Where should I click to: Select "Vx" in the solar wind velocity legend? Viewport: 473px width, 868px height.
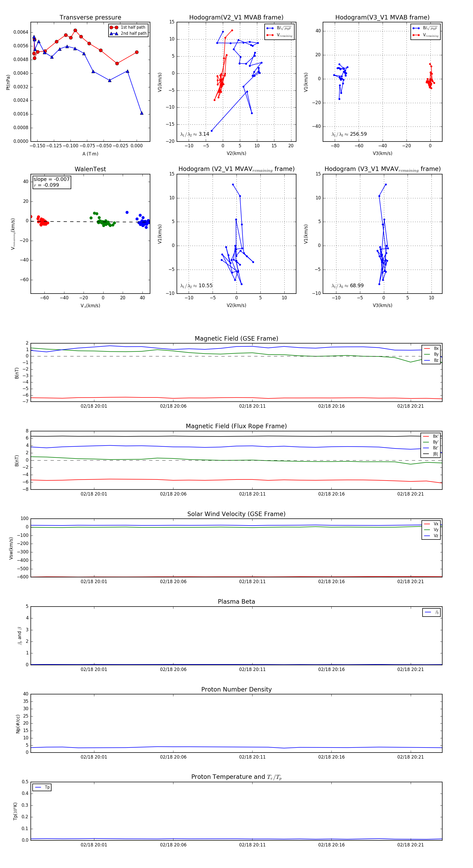point(431,524)
